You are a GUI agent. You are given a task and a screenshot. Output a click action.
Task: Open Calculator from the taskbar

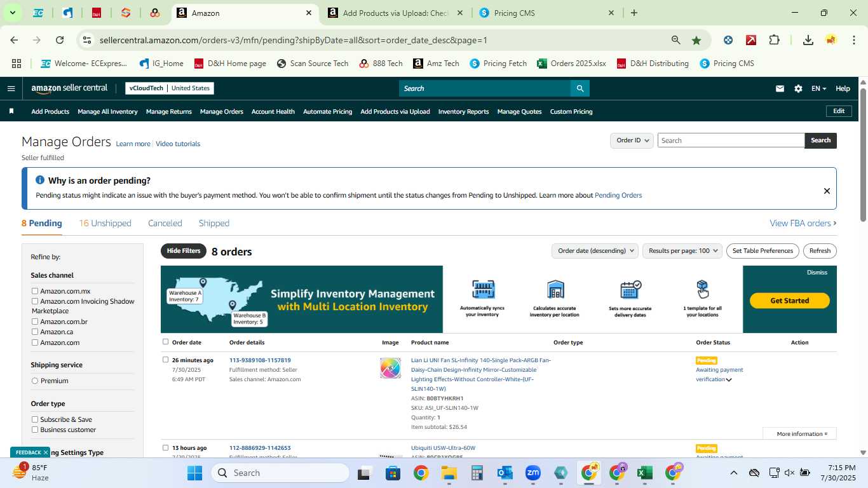[477, 473]
